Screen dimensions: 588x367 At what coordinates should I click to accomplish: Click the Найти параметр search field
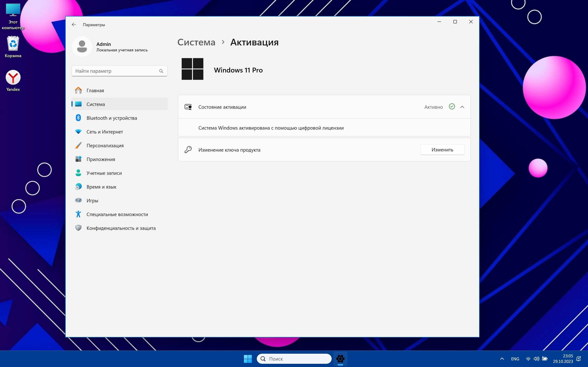point(115,71)
